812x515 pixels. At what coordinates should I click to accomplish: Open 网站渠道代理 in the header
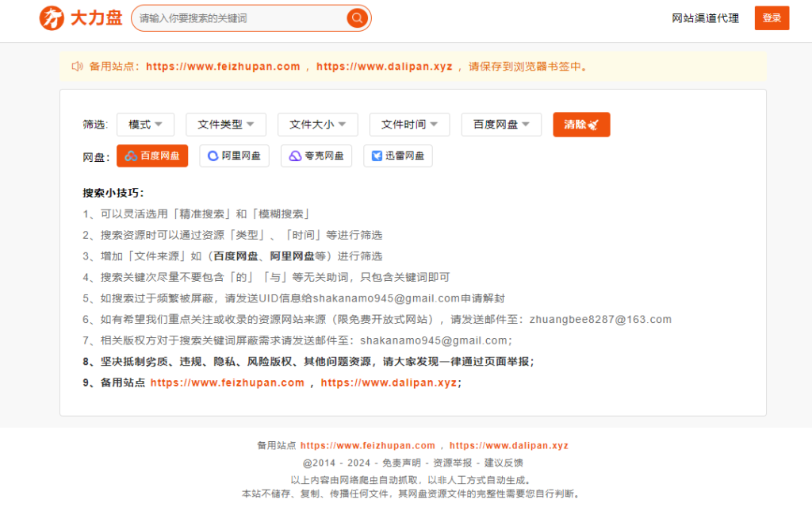[x=705, y=18]
